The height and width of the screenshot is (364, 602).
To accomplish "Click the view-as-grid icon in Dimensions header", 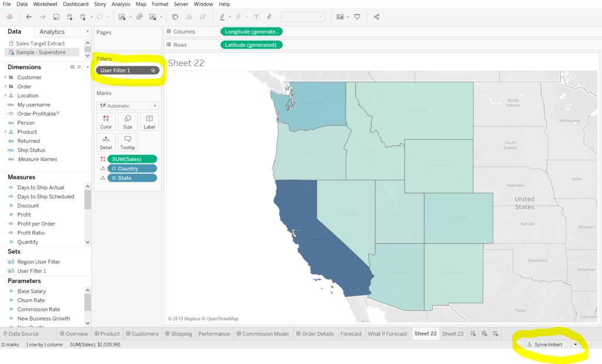I will pyautogui.click(x=72, y=67).
